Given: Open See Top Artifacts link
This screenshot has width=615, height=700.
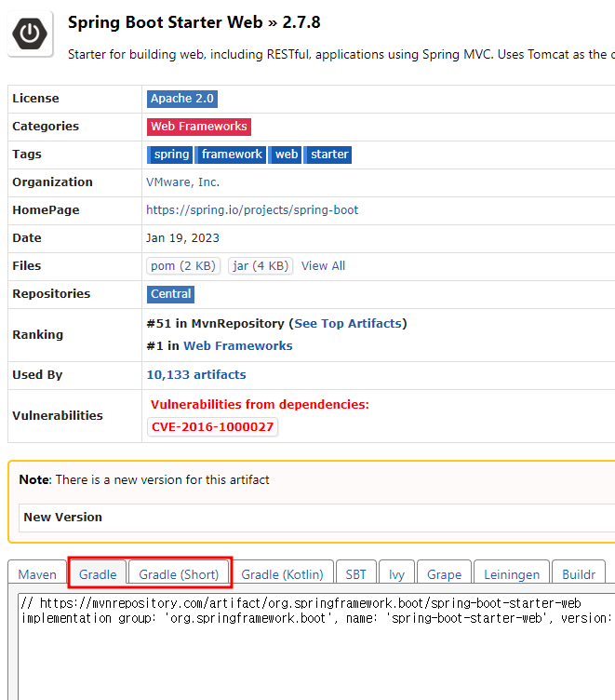Looking at the screenshot, I should pos(348,324).
